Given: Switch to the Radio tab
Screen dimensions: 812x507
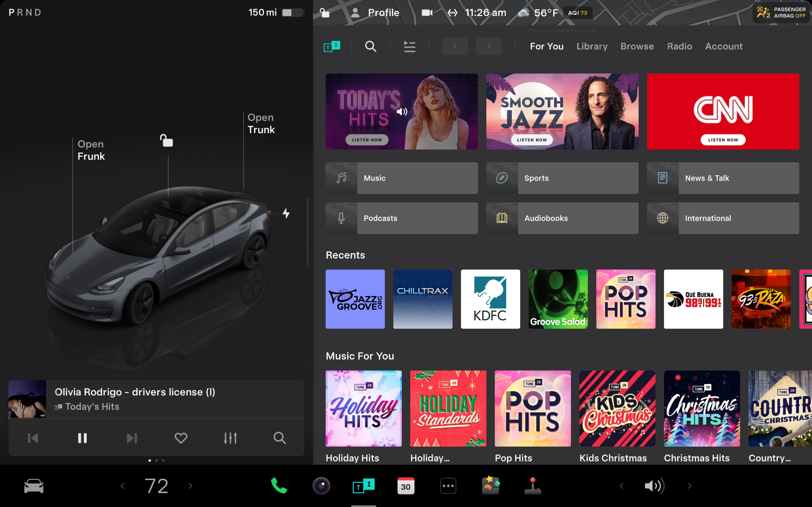Looking at the screenshot, I should 679,46.
